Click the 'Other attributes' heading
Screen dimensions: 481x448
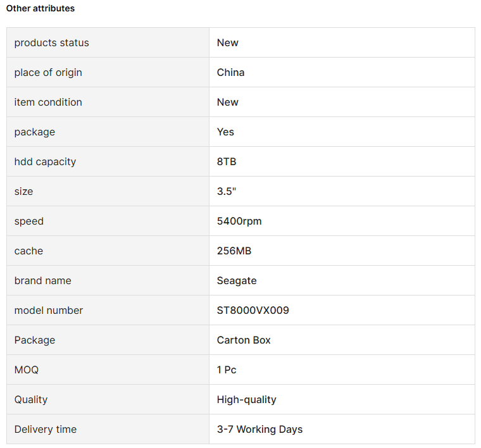pyautogui.click(x=40, y=8)
